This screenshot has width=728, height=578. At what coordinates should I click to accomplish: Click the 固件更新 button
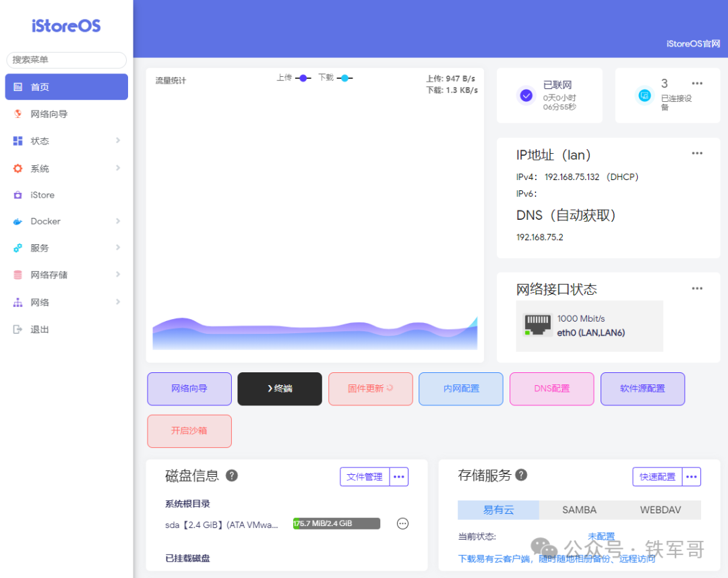tap(371, 389)
